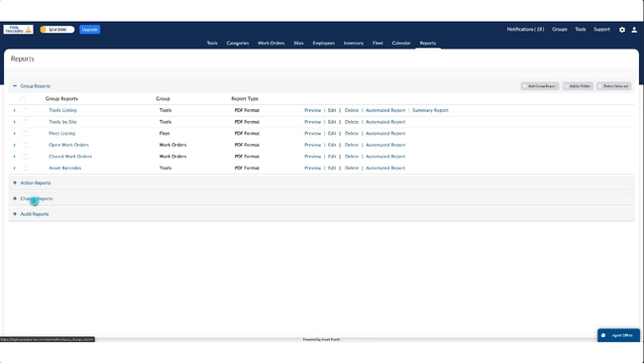Switch to the Fleet tab
The width and height of the screenshot is (644, 363).
377,43
